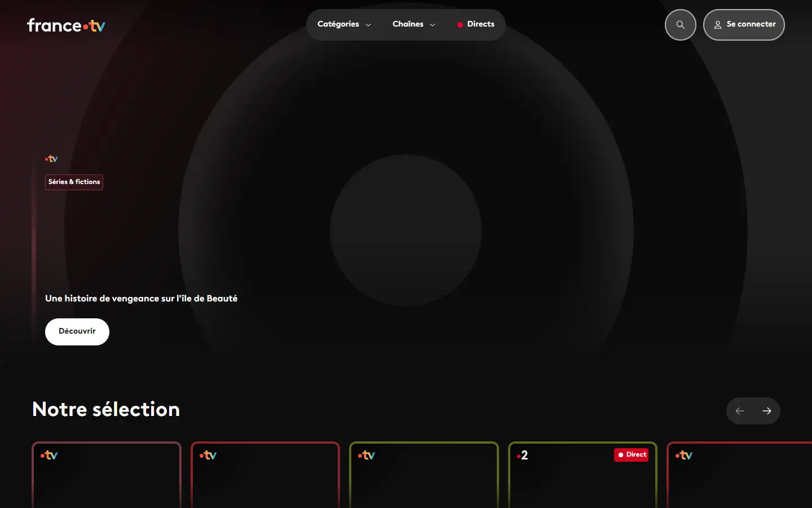The width and height of the screenshot is (812, 508).
Task: Click the "Notre sélection" heading
Action: coord(106,409)
